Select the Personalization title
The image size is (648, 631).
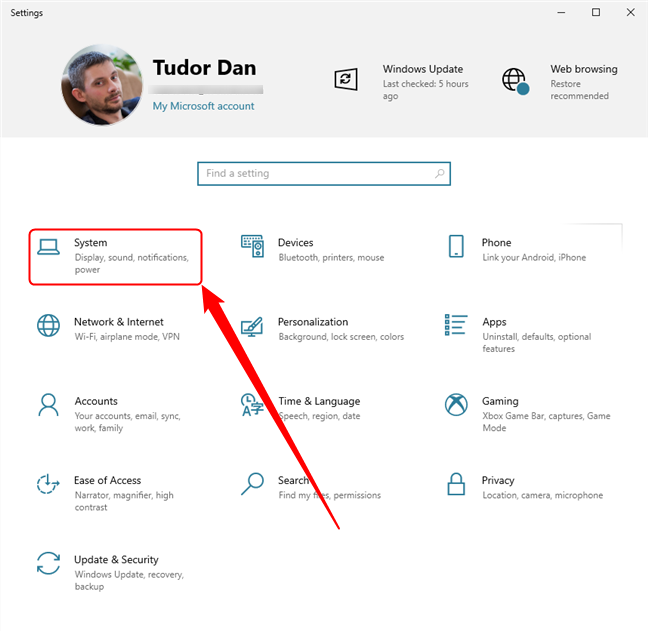coord(313,322)
